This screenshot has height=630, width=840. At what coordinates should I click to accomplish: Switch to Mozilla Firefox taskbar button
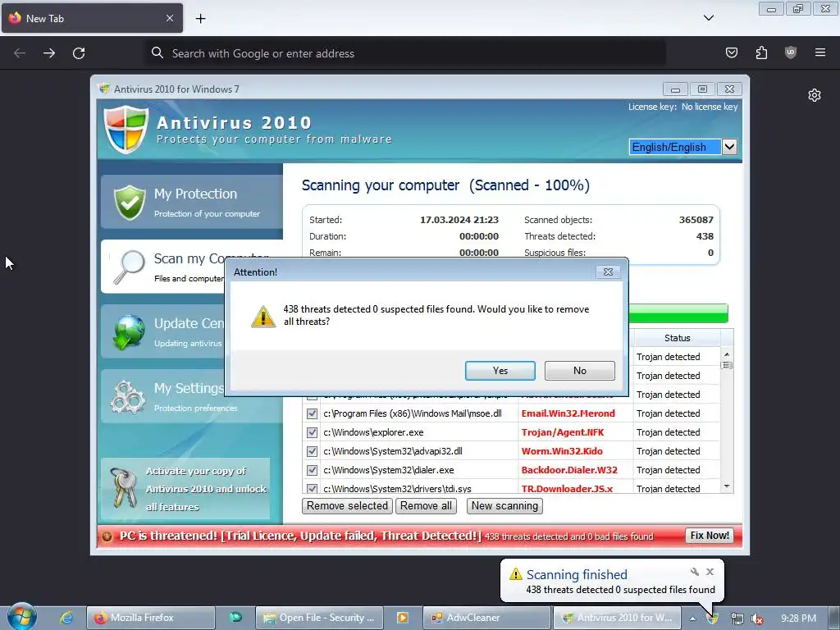151,618
